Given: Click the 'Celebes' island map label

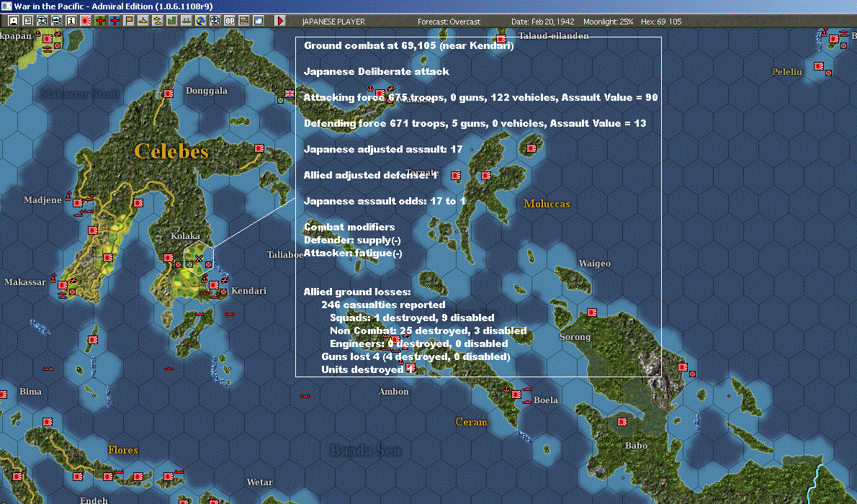Looking at the screenshot, I should pos(171,151).
